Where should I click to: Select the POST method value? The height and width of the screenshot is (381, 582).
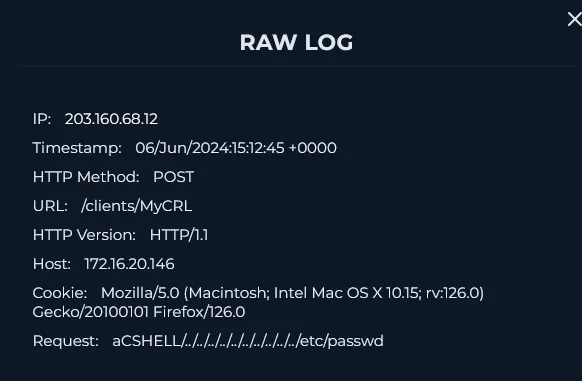[173, 177]
